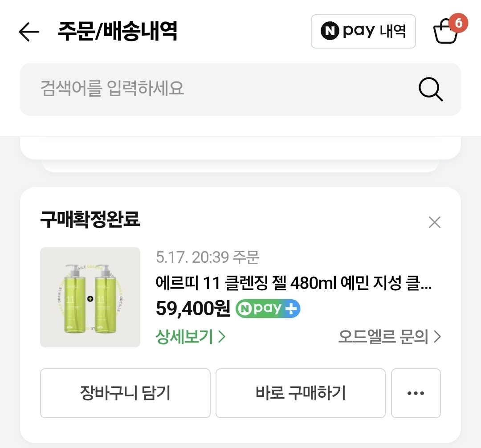Tap the search magnifier icon
481x448 pixels.
click(430, 90)
